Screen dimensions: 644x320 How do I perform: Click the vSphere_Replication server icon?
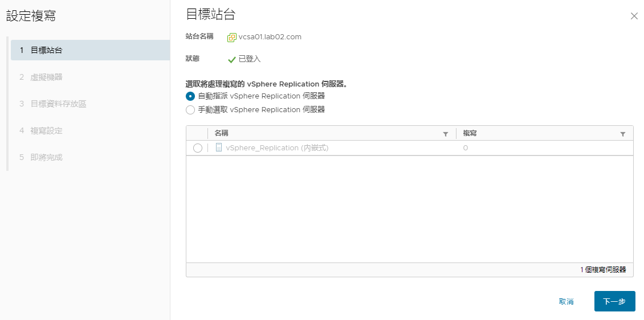[x=219, y=147]
